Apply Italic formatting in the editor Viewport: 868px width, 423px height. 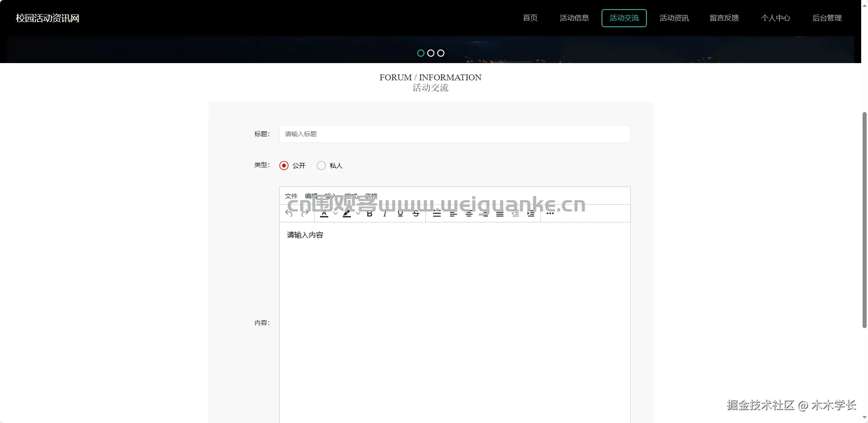pos(385,213)
